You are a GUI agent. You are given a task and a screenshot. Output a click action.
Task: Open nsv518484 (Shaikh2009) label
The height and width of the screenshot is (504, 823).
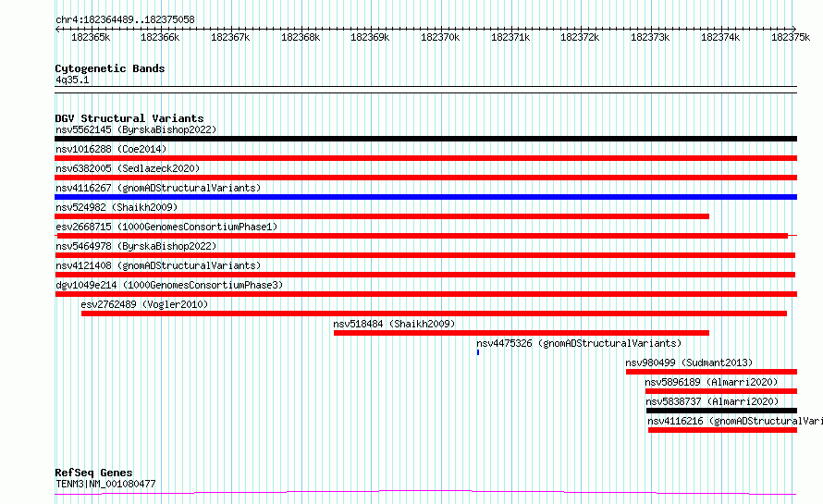[x=394, y=324]
